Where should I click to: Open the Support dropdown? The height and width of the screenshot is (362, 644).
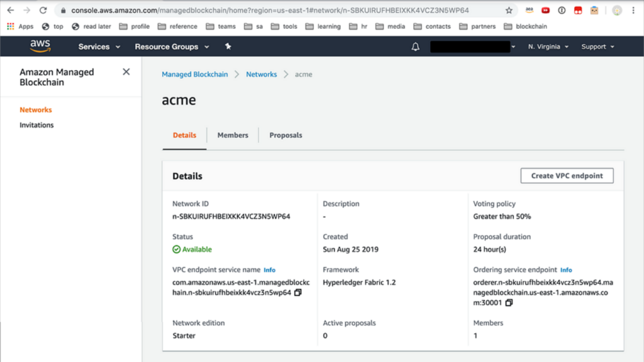click(x=597, y=47)
